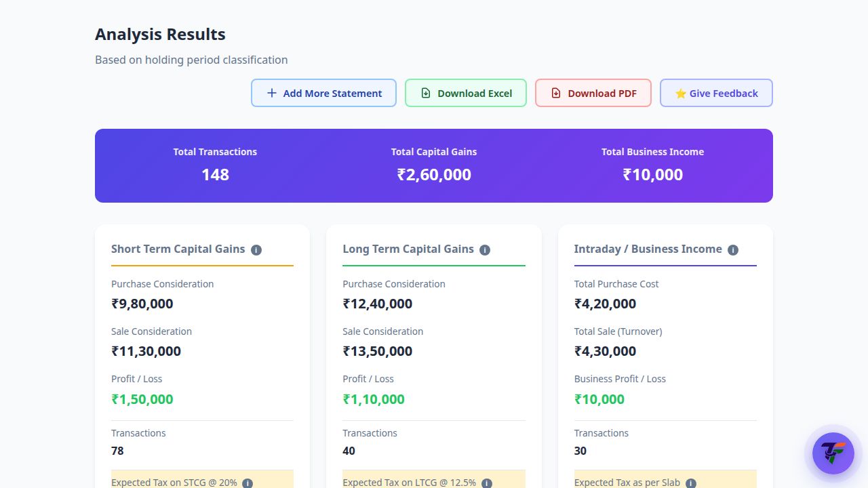This screenshot has width=868, height=488.
Task: Click the file icon on Download PDF
Action: [x=556, y=93]
